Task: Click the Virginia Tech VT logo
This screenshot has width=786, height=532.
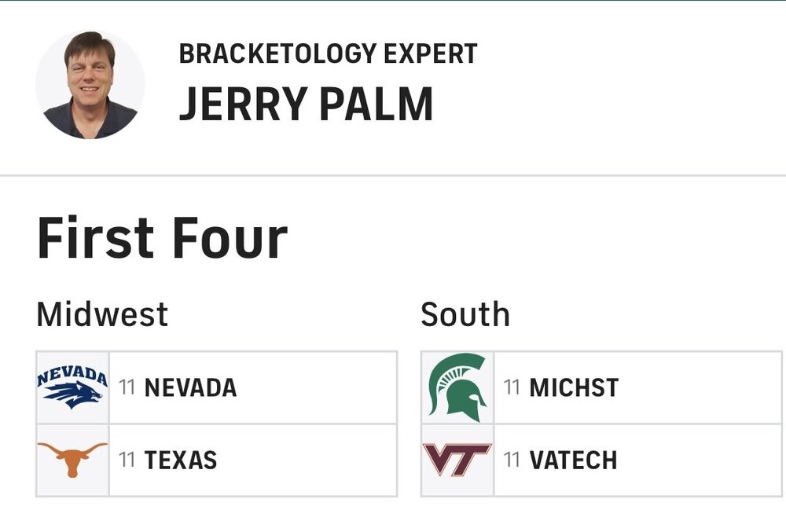Action: pyautogui.click(x=457, y=460)
